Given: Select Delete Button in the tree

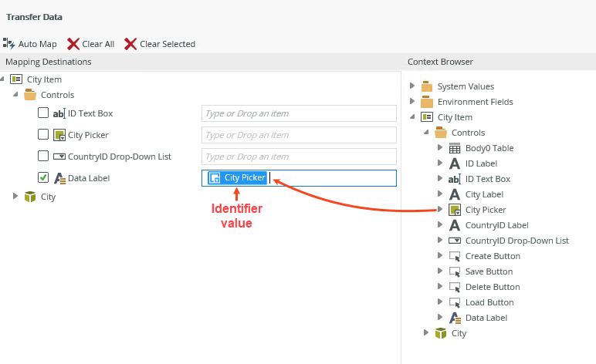Looking at the screenshot, I should [493, 287].
